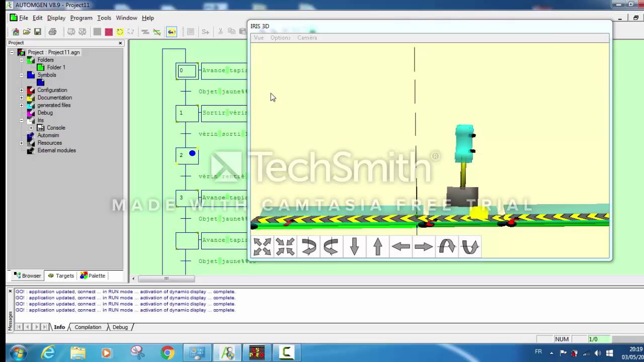The width and height of the screenshot is (644, 362).
Task: Move the 3D camera down with down arrow
Action: 354,246
